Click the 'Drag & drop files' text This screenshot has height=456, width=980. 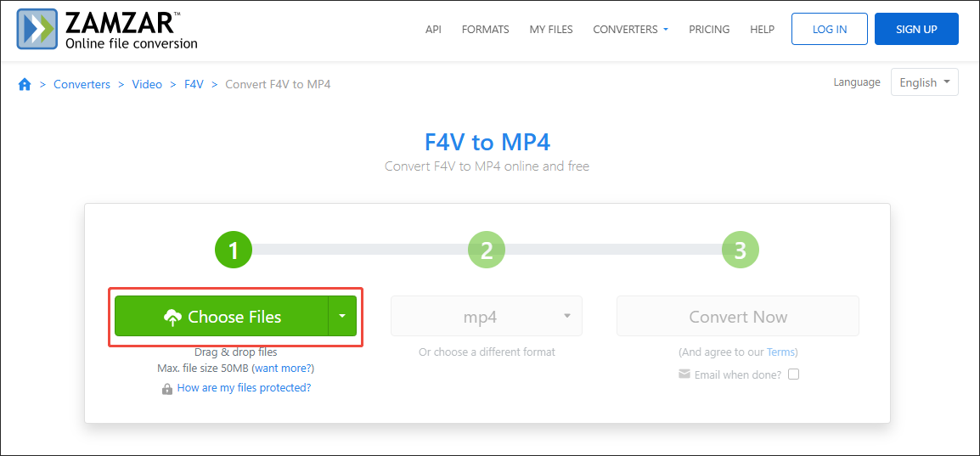point(235,352)
